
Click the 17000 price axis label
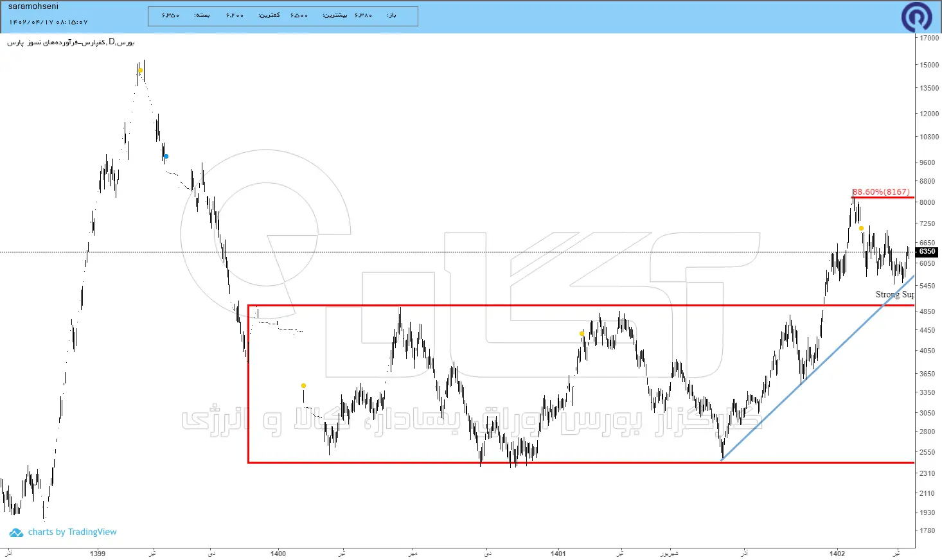tap(929, 38)
